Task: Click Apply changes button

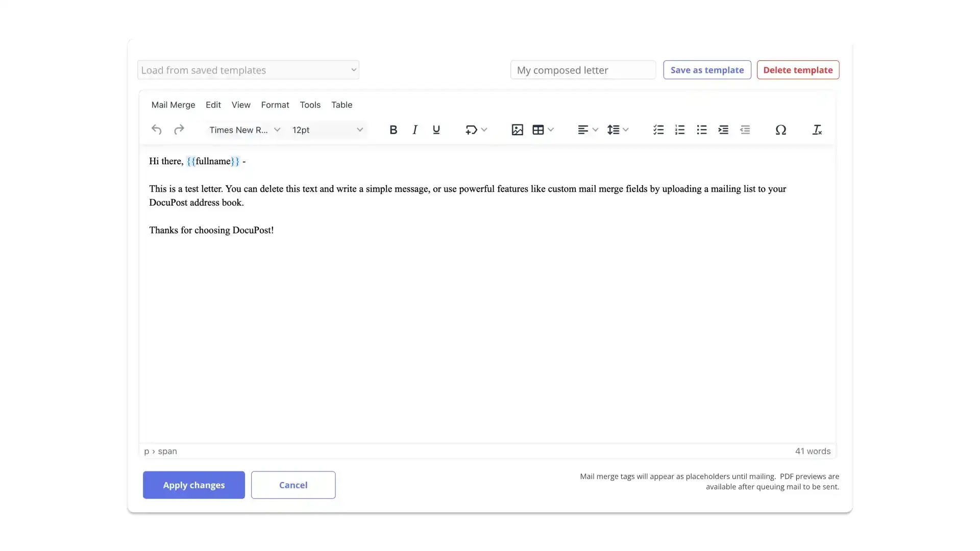Action: pos(194,484)
